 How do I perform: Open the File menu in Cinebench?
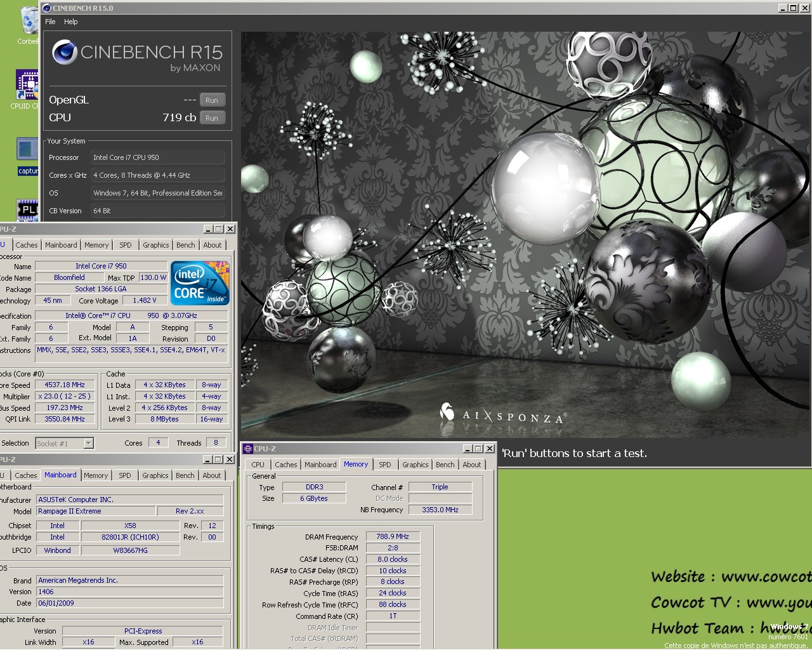(x=50, y=22)
